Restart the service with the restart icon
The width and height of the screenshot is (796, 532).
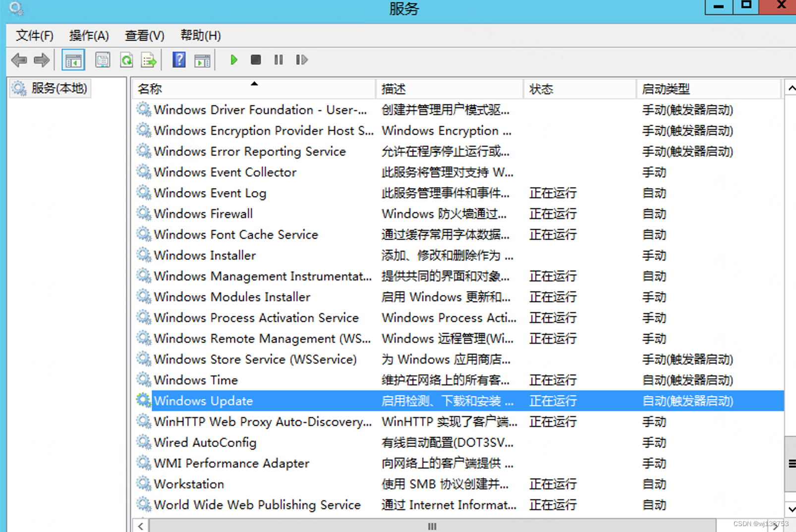302,60
